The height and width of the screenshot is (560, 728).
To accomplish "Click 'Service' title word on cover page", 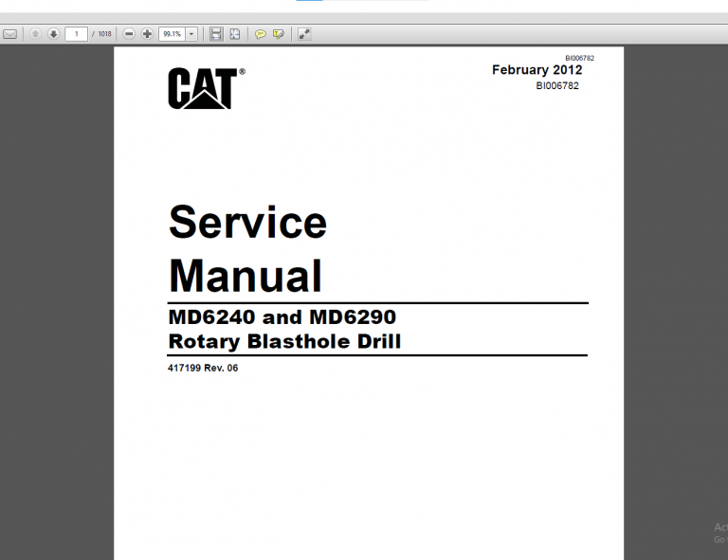I will coord(247,223).
